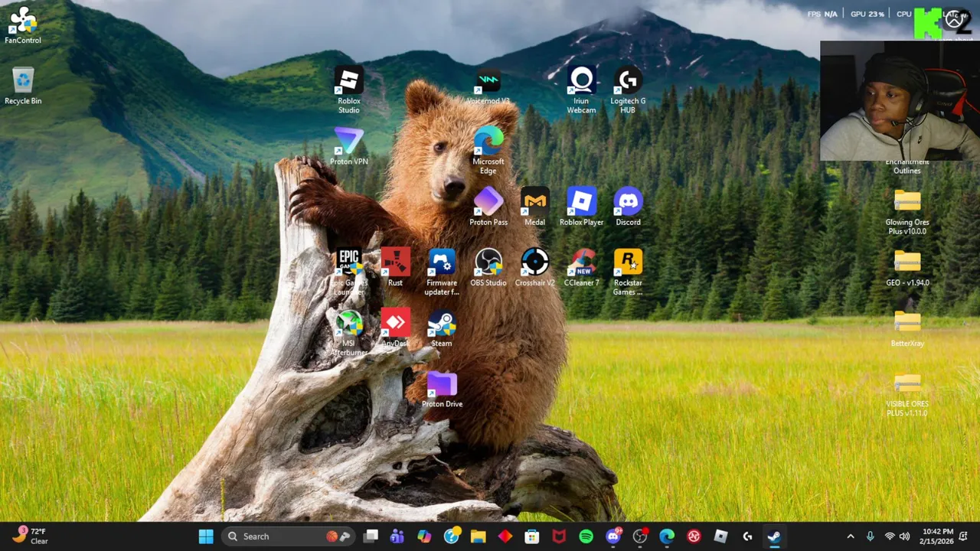Select the VISIBLE ORES PLUS v1.11.0 folder

[907, 393]
